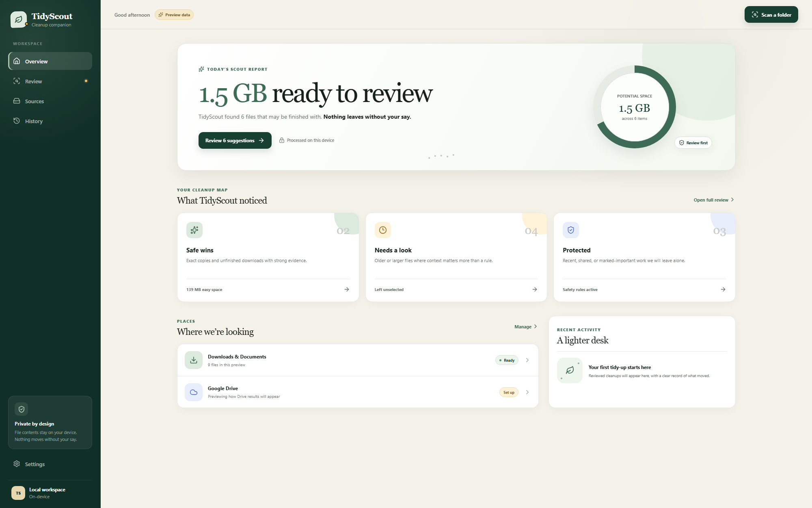Click the sparkle icon beside Today's Scout Report
This screenshot has height=508, width=812.
[x=201, y=69]
